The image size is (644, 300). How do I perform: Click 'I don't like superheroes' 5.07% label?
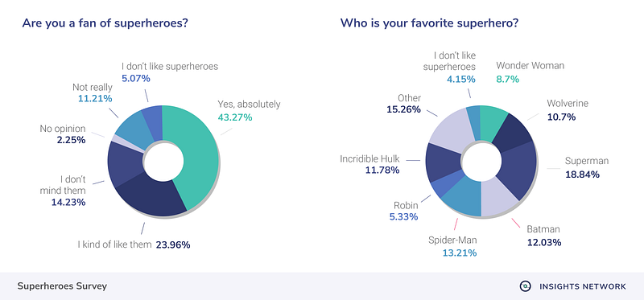pos(170,72)
